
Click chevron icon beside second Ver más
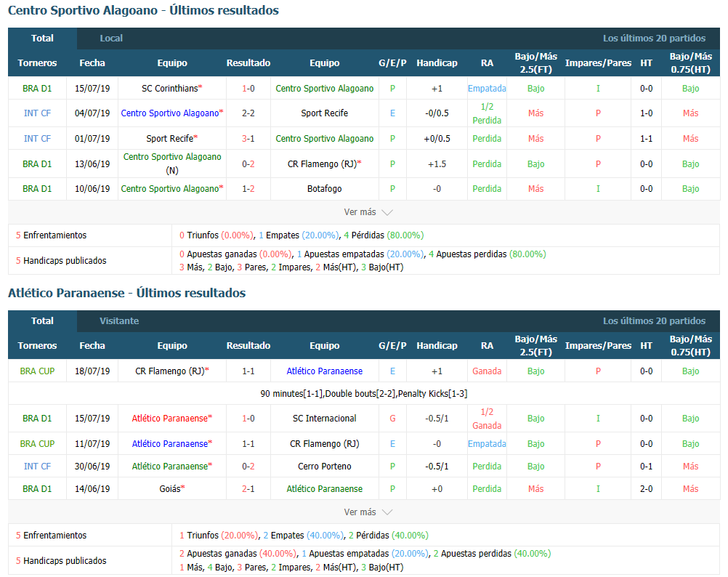[x=387, y=512]
